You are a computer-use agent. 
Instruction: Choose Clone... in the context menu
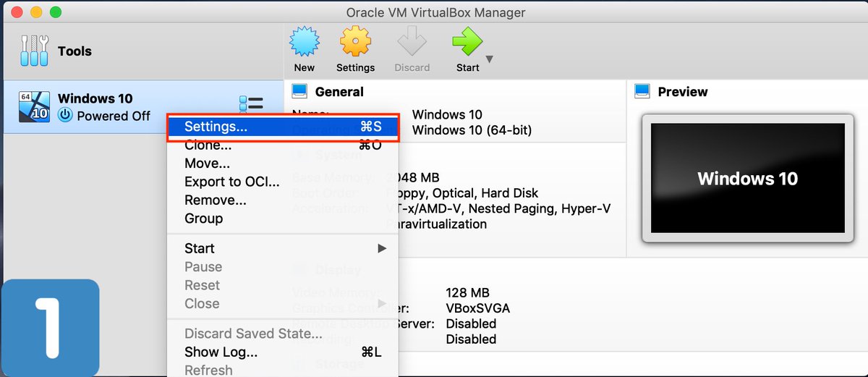tap(282, 145)
